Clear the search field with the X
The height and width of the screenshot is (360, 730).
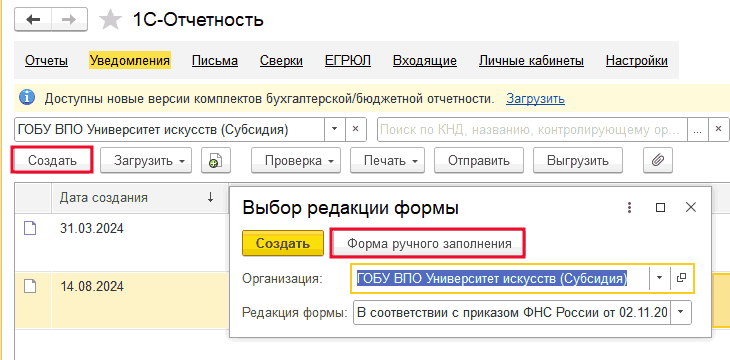click(x=719, y=129)
